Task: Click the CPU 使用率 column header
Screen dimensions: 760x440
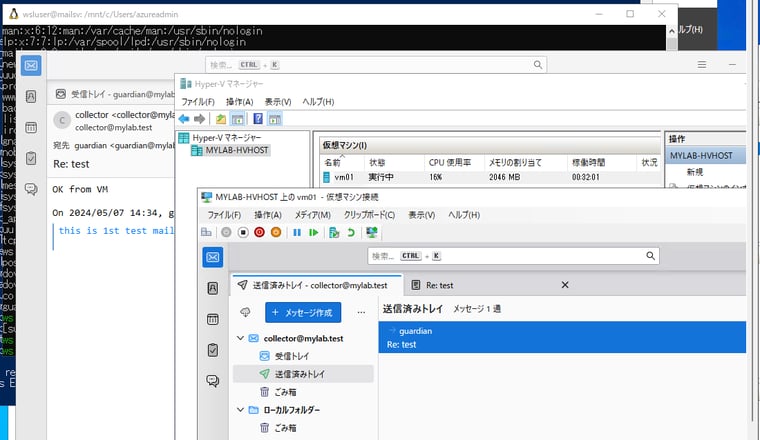Action: pos(455,162)
